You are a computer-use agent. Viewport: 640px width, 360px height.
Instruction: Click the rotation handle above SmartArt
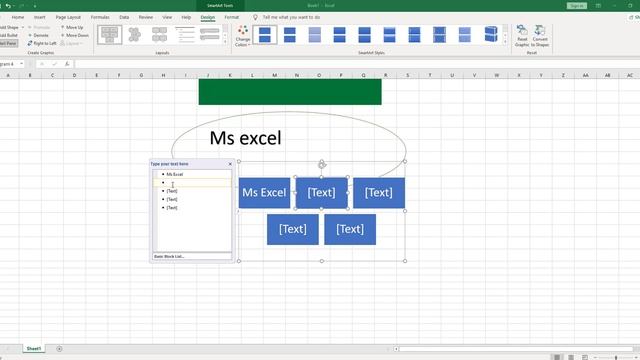point(322,164)
